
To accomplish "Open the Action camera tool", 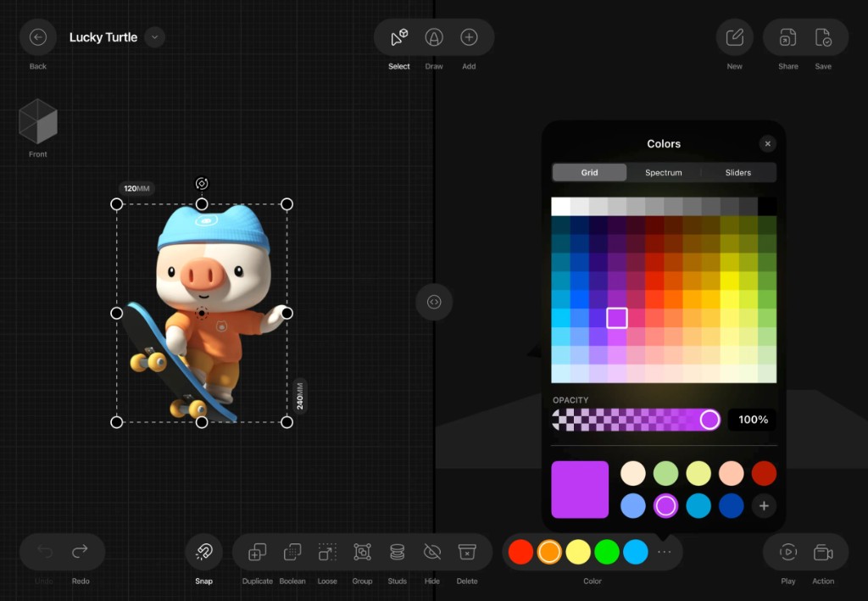I will point(823,552).
